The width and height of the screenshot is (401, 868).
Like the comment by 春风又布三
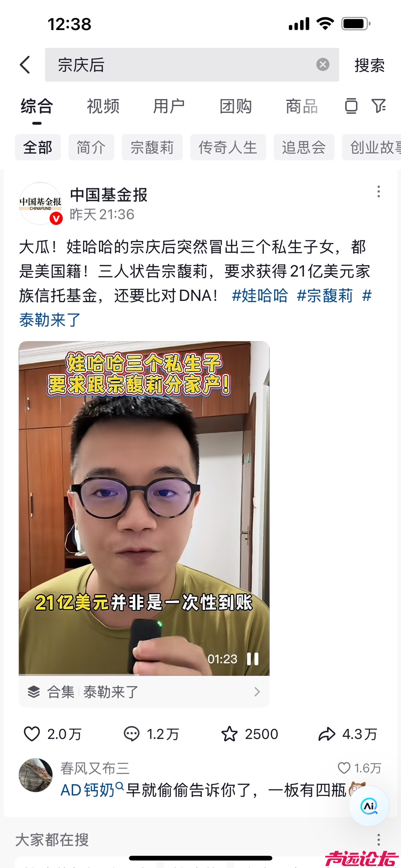[344, 768]
